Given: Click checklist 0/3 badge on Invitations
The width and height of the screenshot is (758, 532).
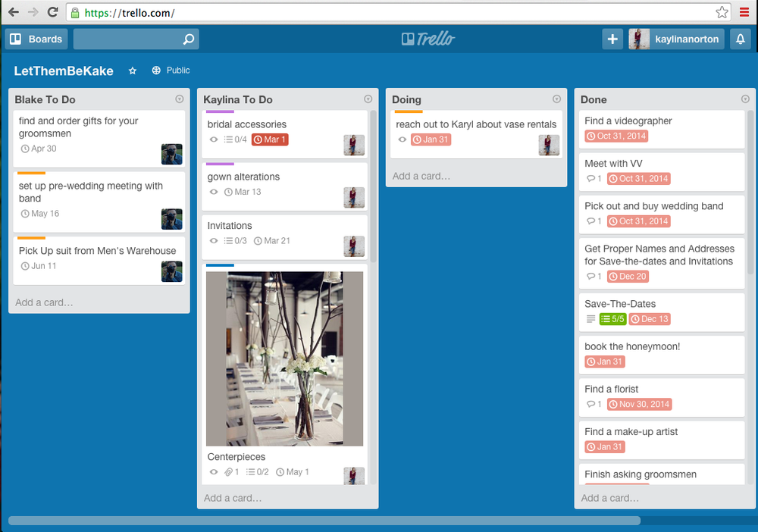Looking at the screenshot, I should pos(236,241).
